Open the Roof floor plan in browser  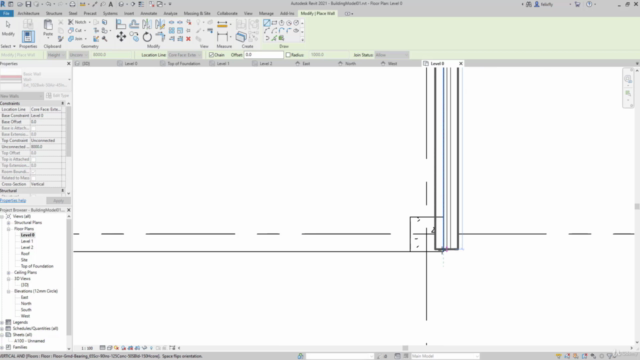point(25,254)
